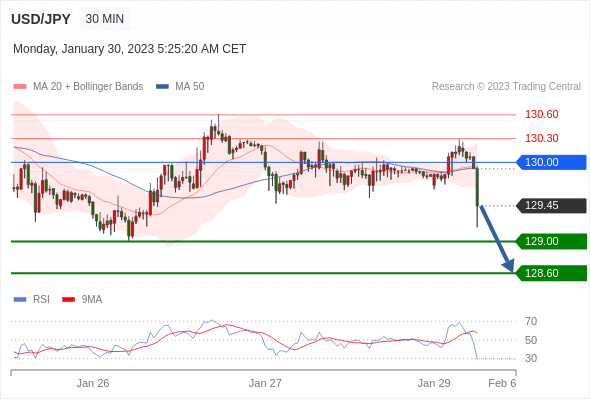The image size is (590, 400).
Task: Click the Research © 2023 Trading Central credit
Action: point(506,87)
